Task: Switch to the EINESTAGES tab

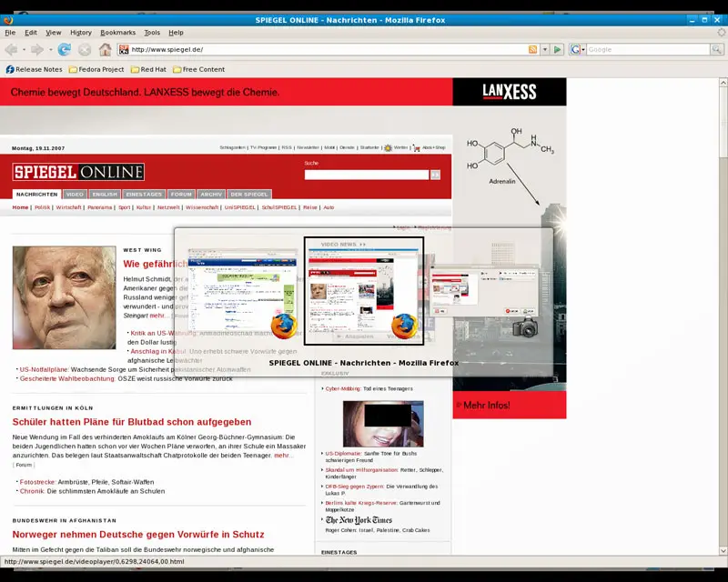Action: click(x=144, y=194)
